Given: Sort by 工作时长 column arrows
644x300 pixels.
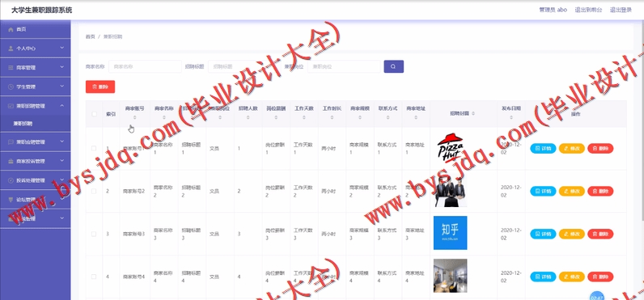Looking at the screenshot, I should point(332,118).
